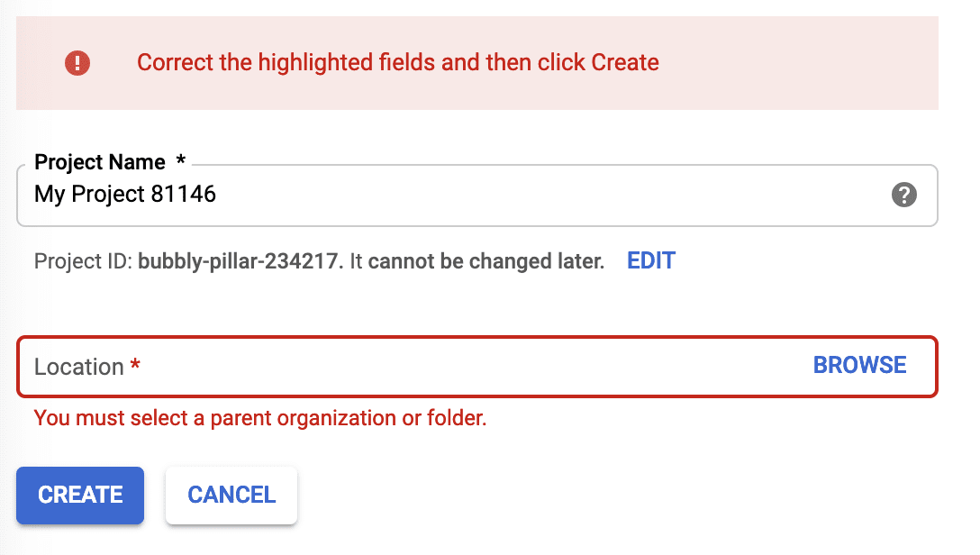Viewport: 980px width, 555px height.
Task: Click the empty middle of the Location box
Action: [x=468, y=366]
